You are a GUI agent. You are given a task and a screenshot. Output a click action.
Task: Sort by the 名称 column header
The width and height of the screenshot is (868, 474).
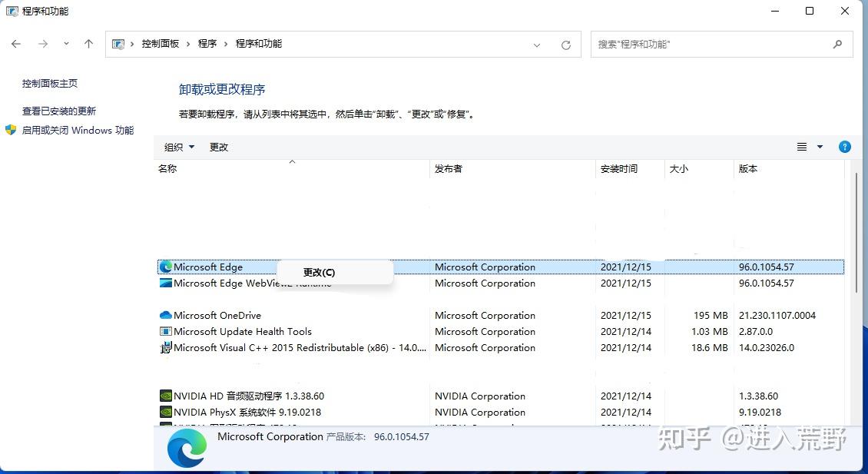pyautogui.click(x=292, y=169)
